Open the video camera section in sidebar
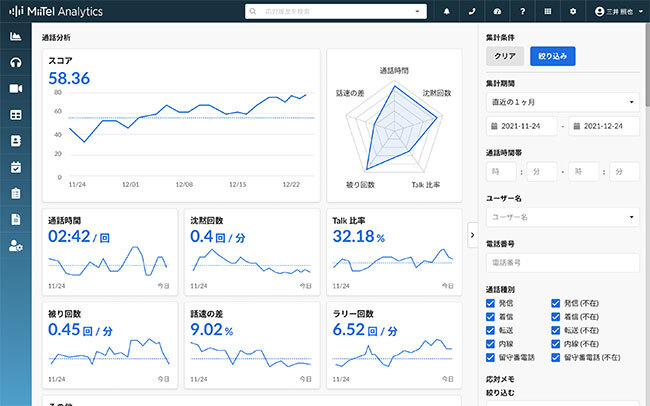This screenshot has height=406, width=650. click(x=15, y=89)
